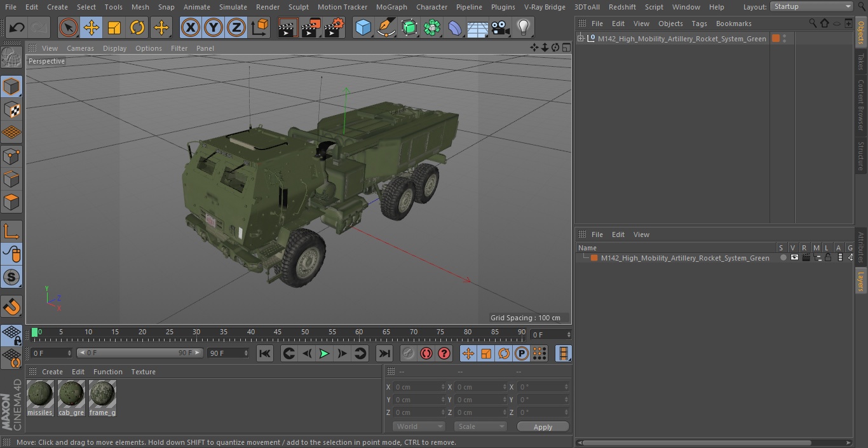
Task: Activate the Scale tool
Action: 114,27
